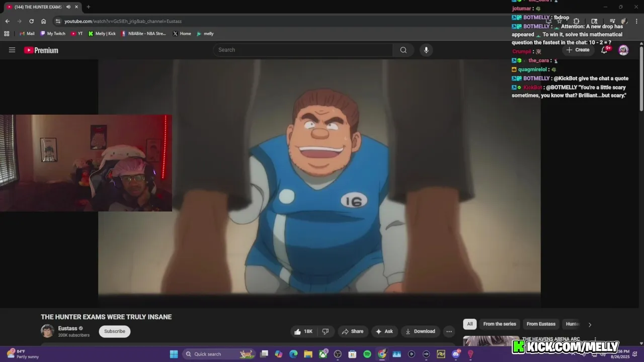Click the Ask button
The image size is (644, 362).
(384, 331)
